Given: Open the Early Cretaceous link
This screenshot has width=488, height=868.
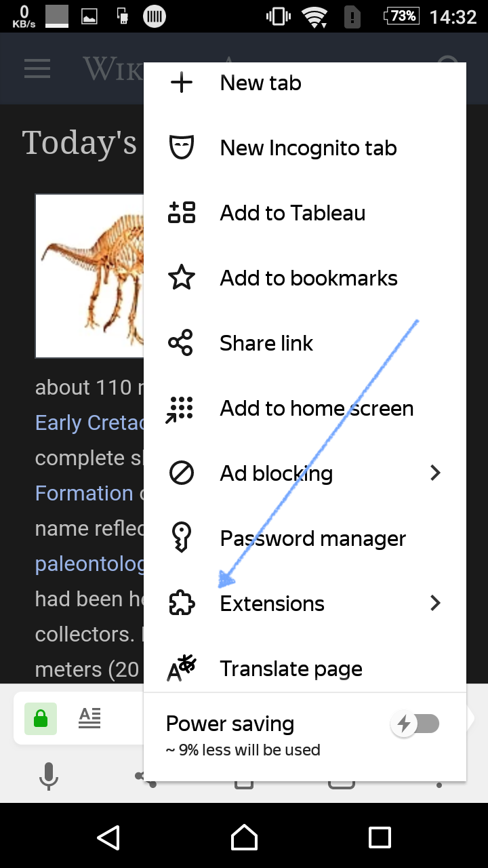Looking at the screenshot, I should tap(89, 423).
